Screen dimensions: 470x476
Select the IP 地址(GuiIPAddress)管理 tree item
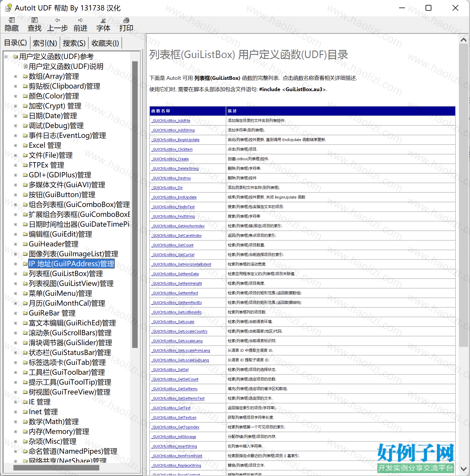click(71, 264)
